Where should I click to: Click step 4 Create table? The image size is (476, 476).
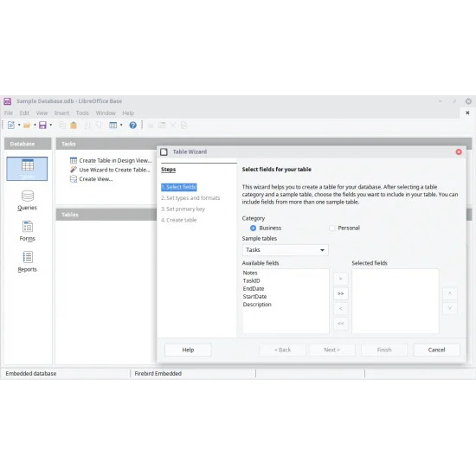coord(178,220)
